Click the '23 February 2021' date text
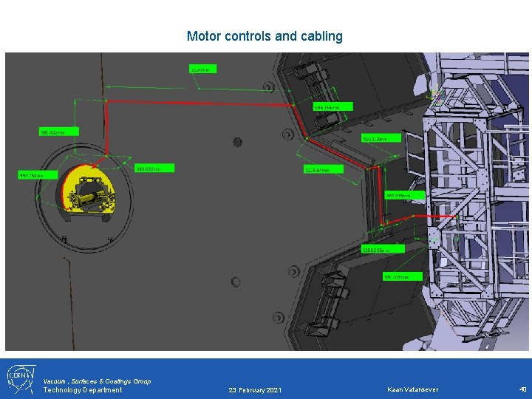532x399 pixels. pyautogui.click(x=255, y=390)
